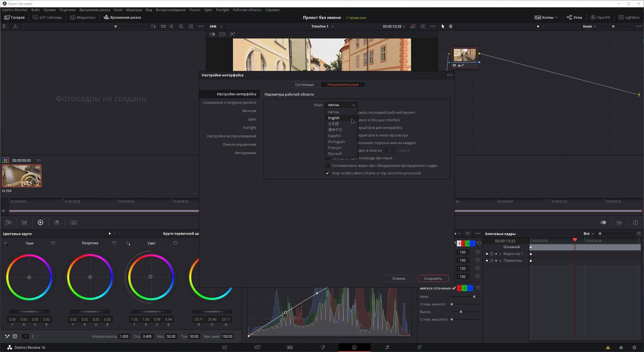This screenshot has width=644, height=352.
Task: Go to the Deliver page rocket icon
Action: coord(419,347)
